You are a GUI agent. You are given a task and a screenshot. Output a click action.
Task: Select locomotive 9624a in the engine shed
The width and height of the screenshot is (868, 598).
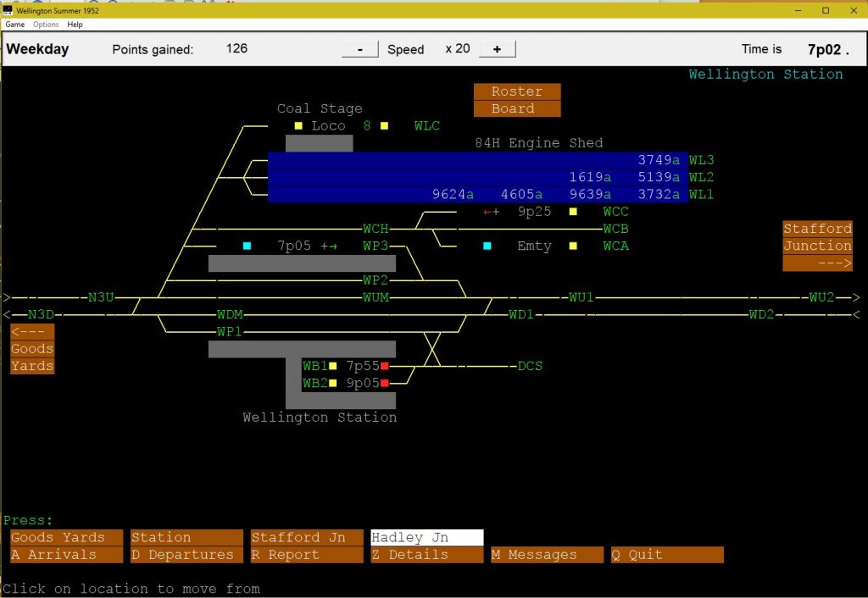coord(453,194)
